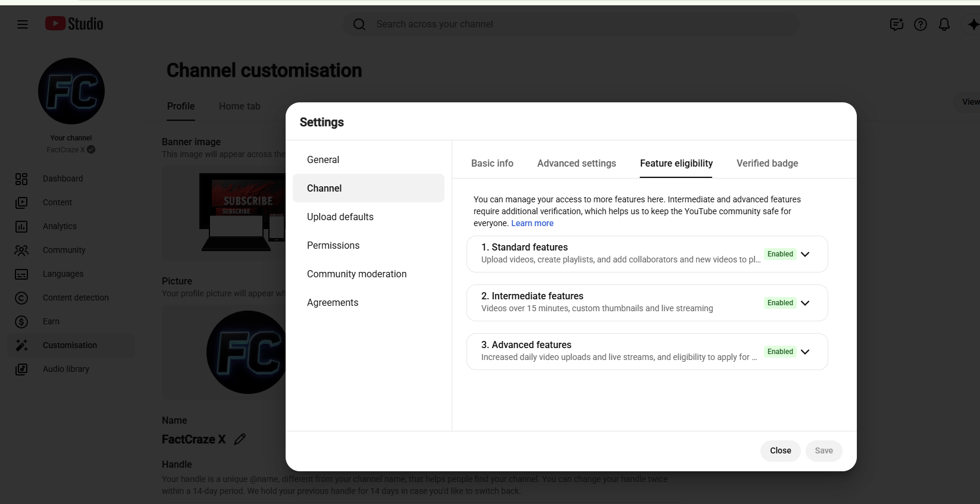980x504 pixels.
Task: Click the YouTube Studio logo
Action: coord(74,24)
